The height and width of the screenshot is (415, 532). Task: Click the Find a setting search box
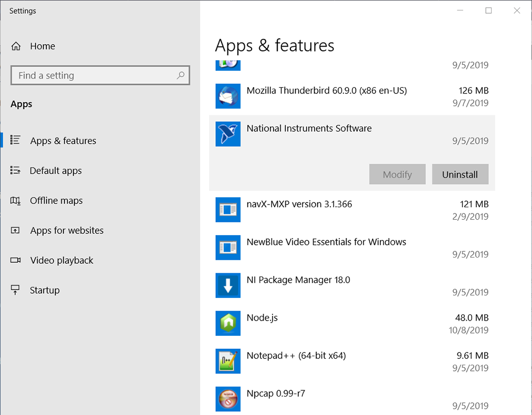[x=100, y=75]
